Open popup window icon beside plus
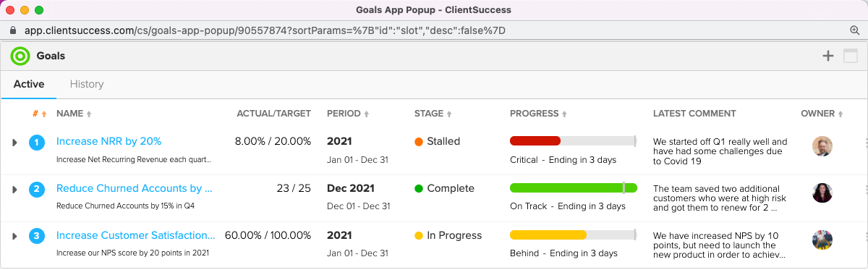 850,56
